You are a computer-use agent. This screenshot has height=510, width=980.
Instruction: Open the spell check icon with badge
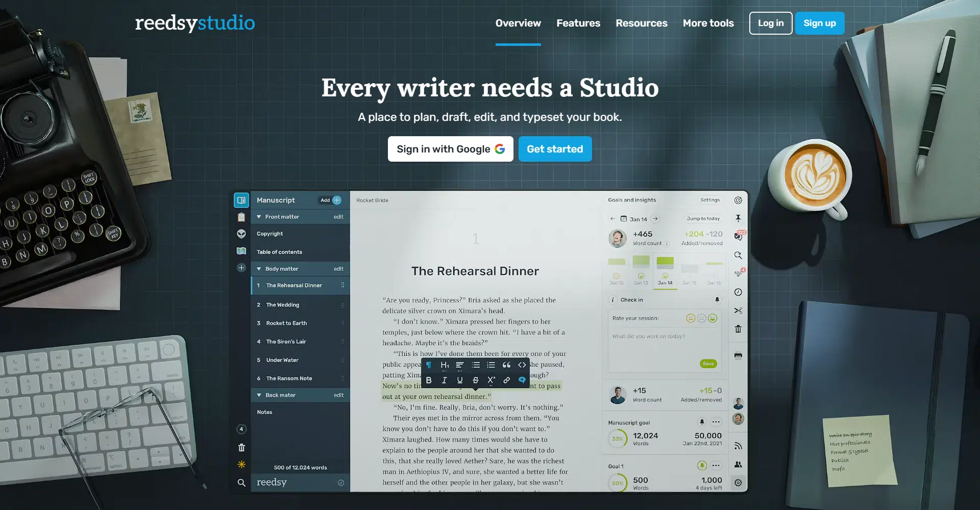(738, 273)
